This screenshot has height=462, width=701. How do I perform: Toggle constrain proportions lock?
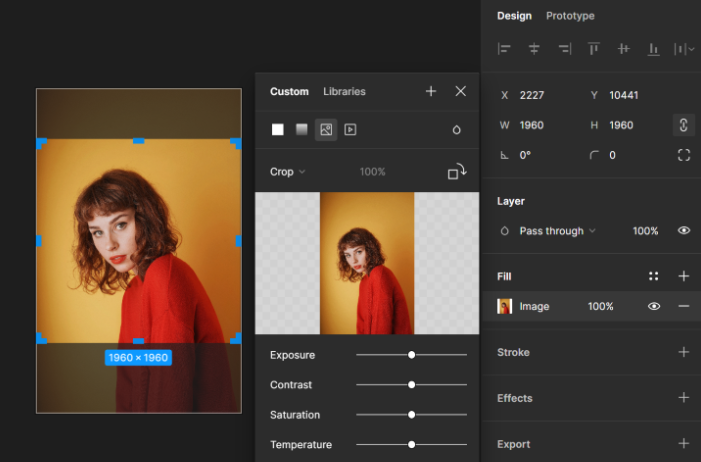(684, 125)
